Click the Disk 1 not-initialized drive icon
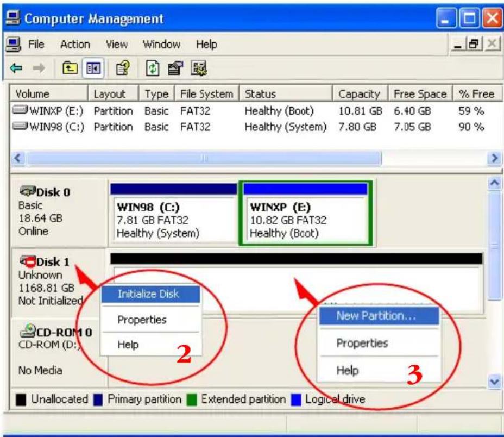 pos(28,261)
